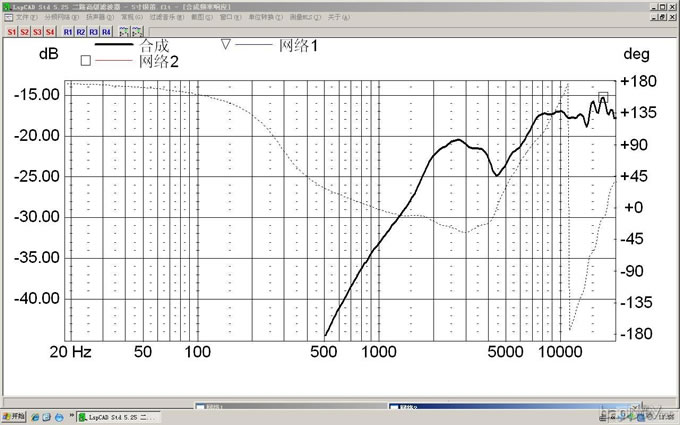Select the R2 toolbar button
The image size is (680, 425).
[80, 31]
